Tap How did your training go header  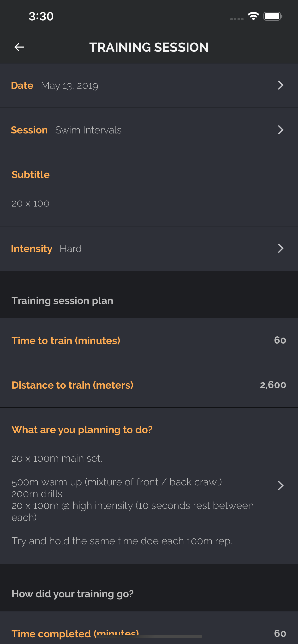(x=73, y=594)
